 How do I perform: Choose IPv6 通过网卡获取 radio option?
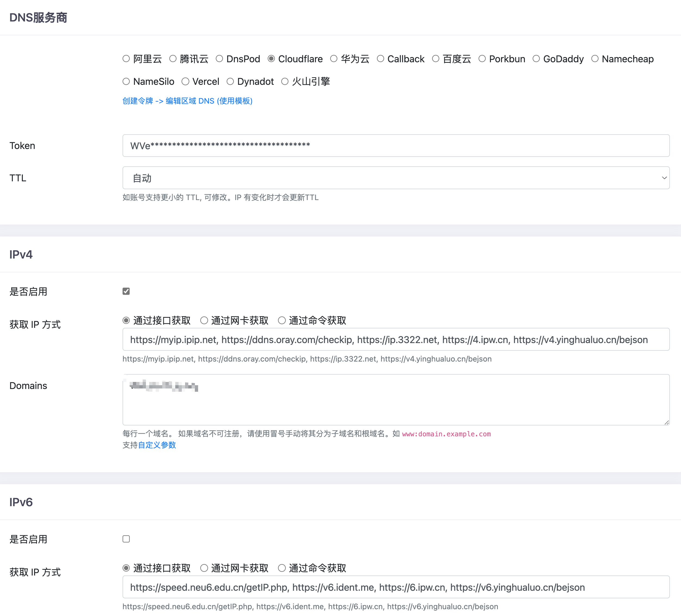tap(204, 568)
